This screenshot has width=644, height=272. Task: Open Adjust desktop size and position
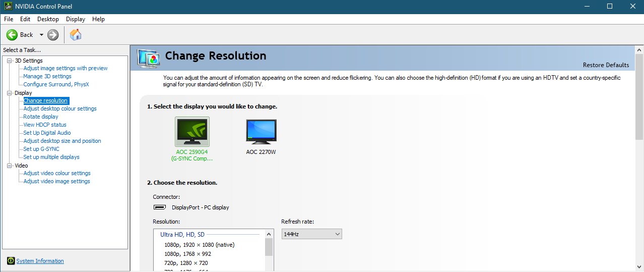pos(62,141)
